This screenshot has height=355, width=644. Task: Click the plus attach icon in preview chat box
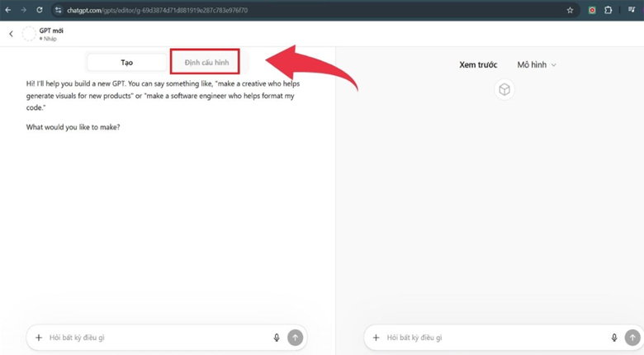click(376, 338)
